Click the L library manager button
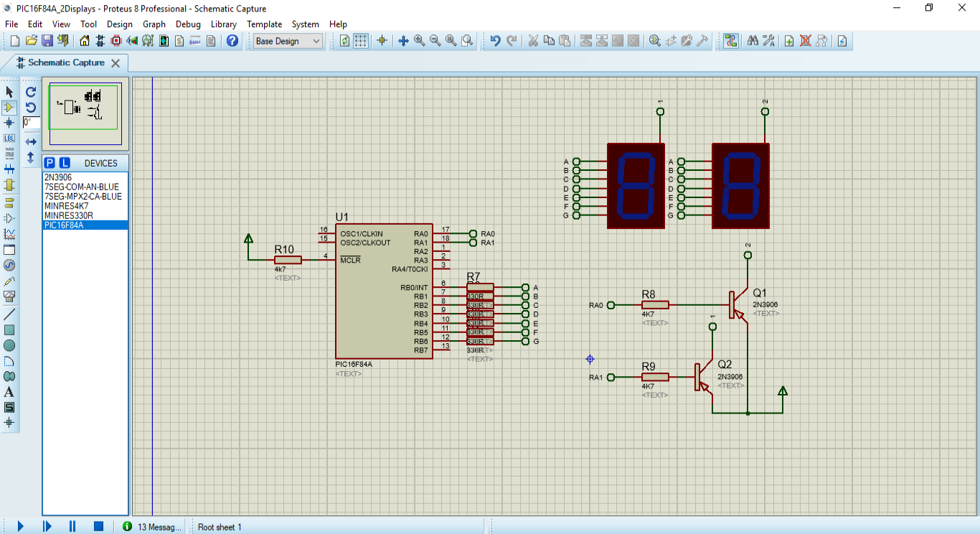Image resolution: width=980 pixels, height=534 pixels. tap(65, 163)
